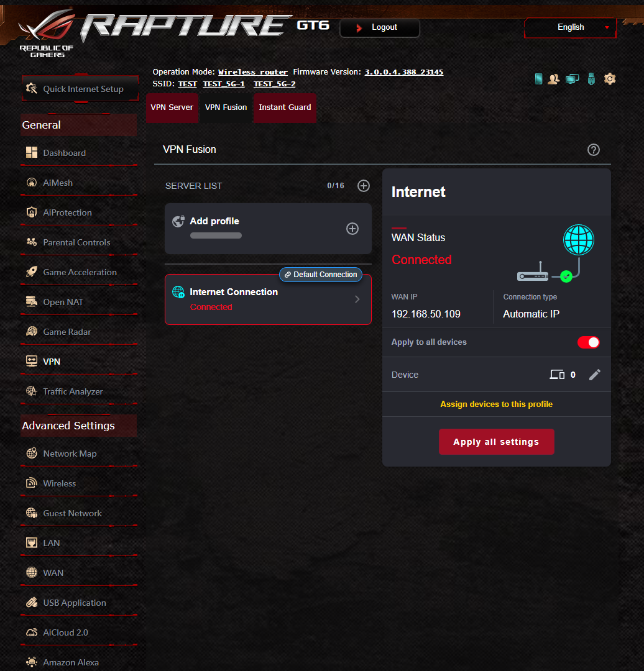This screenshot has height=671, width=644.
Task: Open the VPN Fusion help question mark
Action: pyautogui.click(x=594, y=150)
